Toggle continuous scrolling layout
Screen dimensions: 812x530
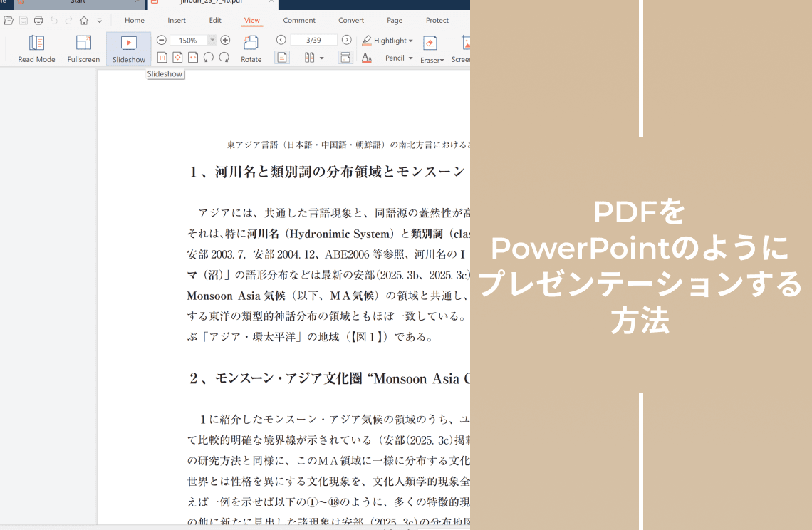(345, 57)
